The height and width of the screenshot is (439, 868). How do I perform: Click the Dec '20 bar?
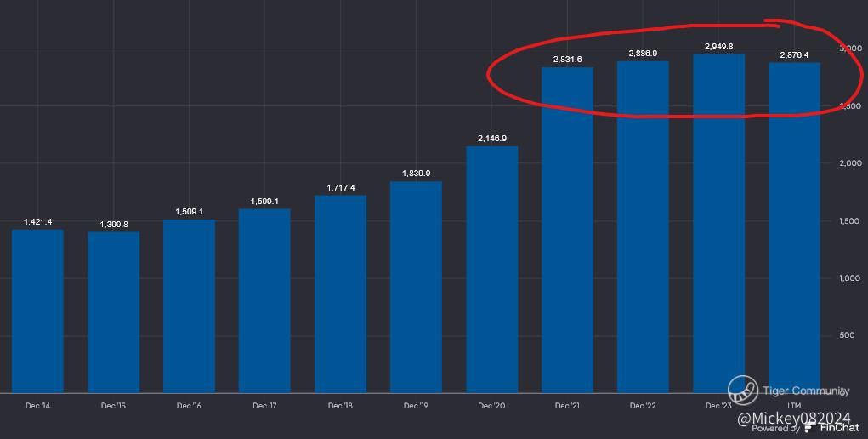point(492,270)
